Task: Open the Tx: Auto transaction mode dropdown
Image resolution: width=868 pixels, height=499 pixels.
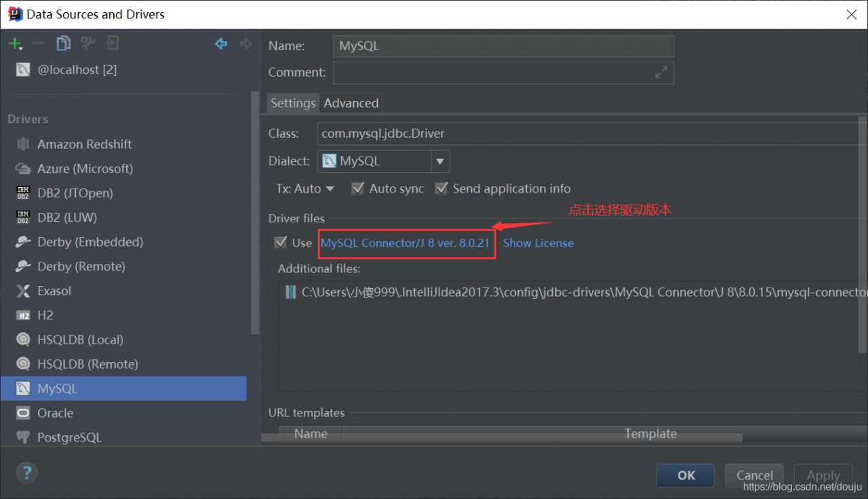Action: [305, 188]
